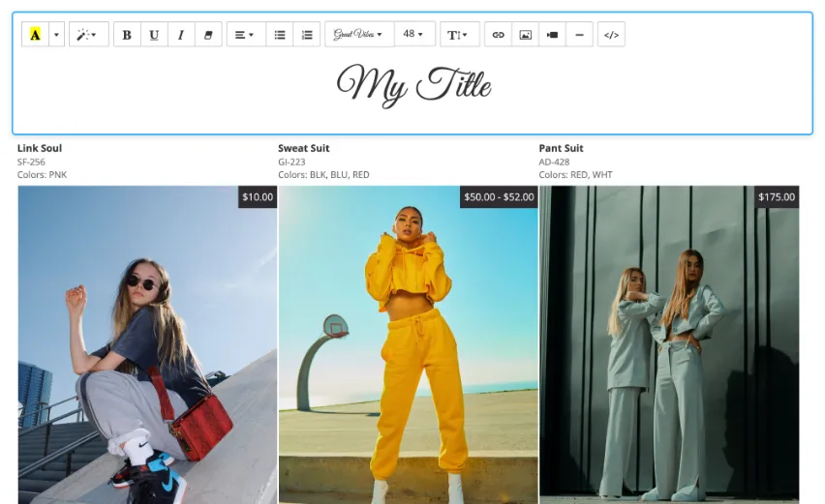Insert an ordered numbered list
825x504 pixels.
(307, 35)
